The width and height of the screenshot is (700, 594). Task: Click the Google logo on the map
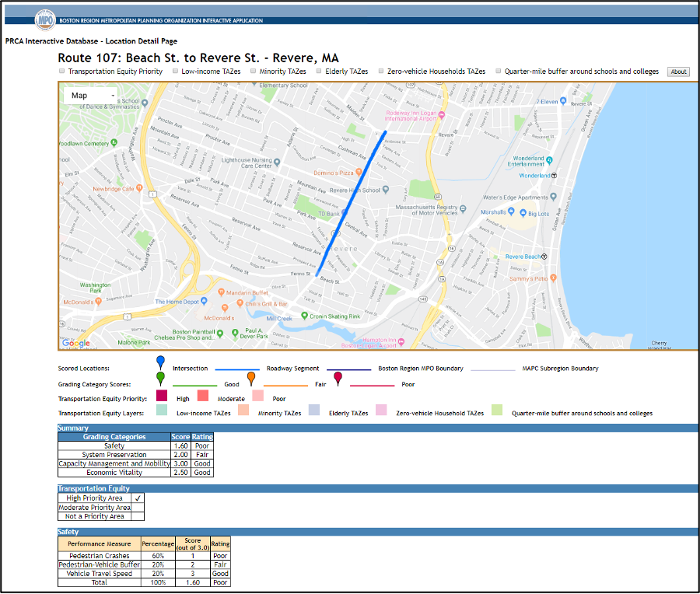[x=76, y=343]
